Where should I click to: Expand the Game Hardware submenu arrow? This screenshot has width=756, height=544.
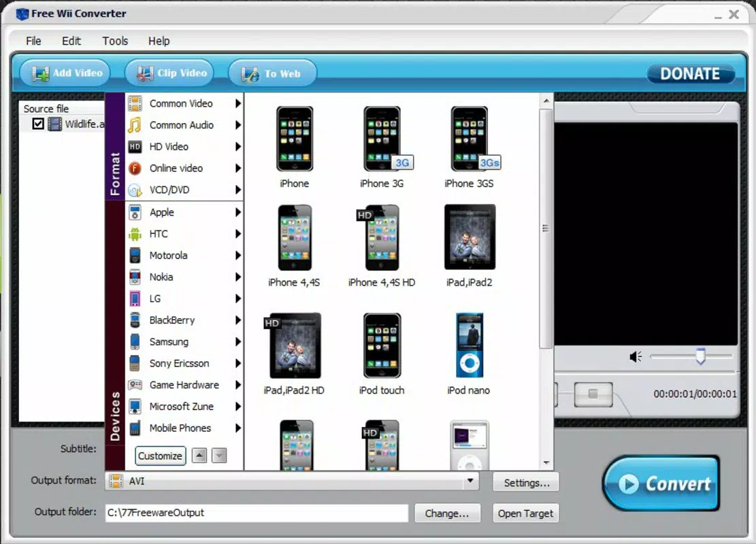238,385
